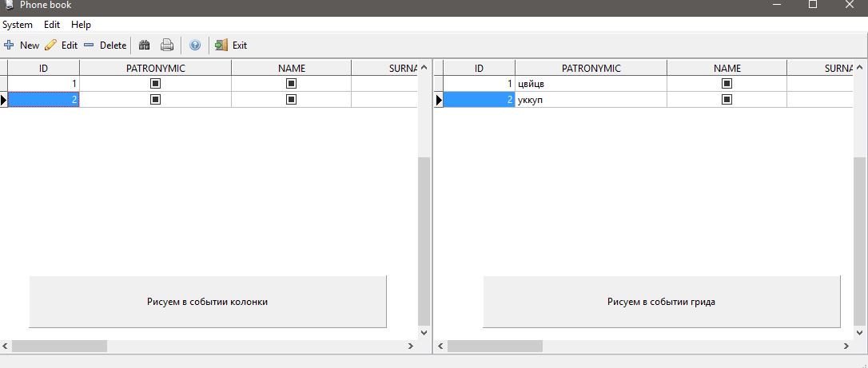Toggle NAME checkbox in right grid row 1
This screenshot has width=868, height=368.
point(727,83)
